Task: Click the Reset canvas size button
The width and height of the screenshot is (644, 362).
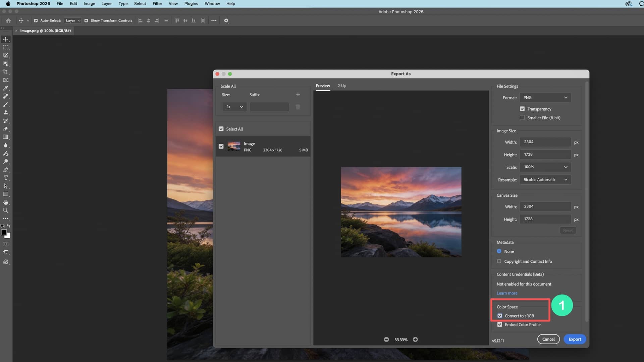Action: point(568,231)
